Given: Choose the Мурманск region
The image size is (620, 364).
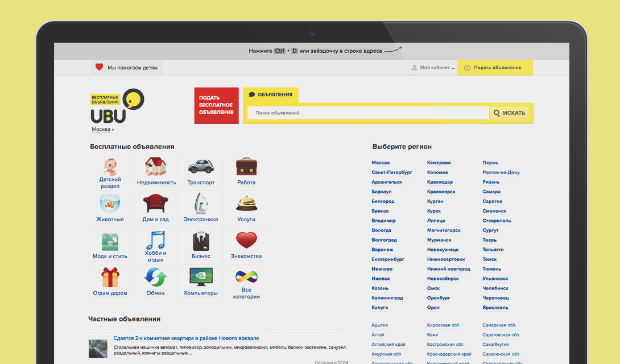Looking at the screenshot, I should tap(439, 240).
